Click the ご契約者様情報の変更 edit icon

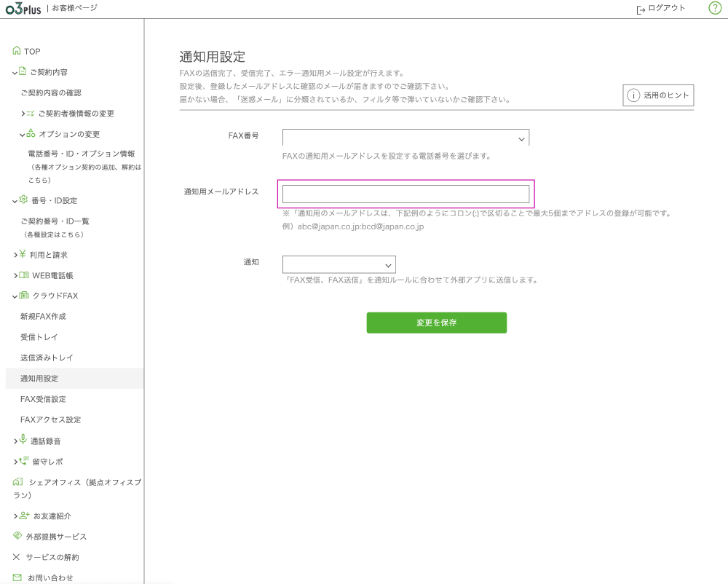(30, 114)
